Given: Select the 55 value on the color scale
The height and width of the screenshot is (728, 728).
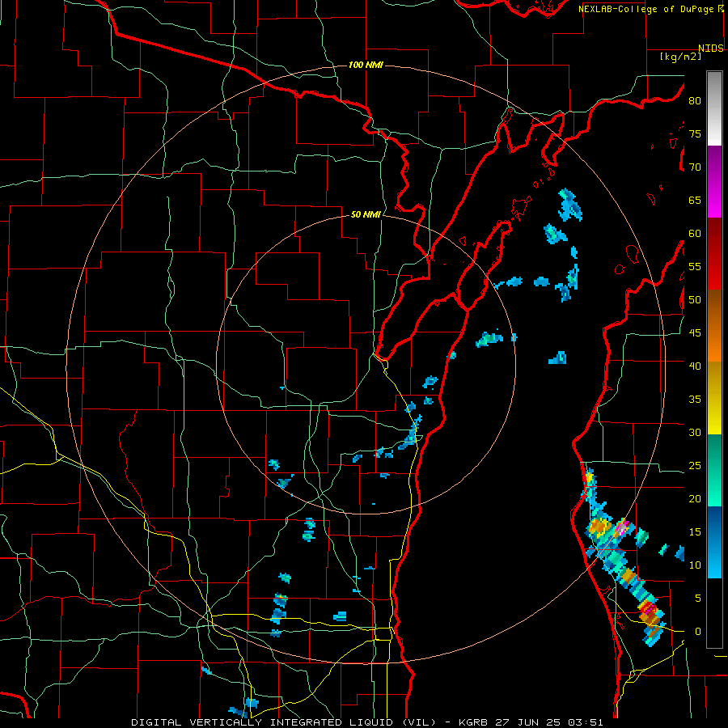Looking at the screenshot, I should point(695,266).
